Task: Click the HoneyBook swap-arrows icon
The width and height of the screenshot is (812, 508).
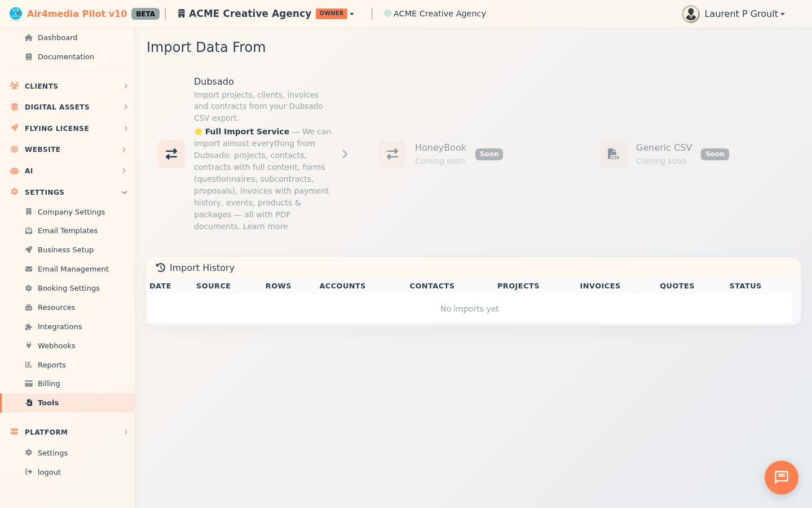Action: (x=392, y=154)
